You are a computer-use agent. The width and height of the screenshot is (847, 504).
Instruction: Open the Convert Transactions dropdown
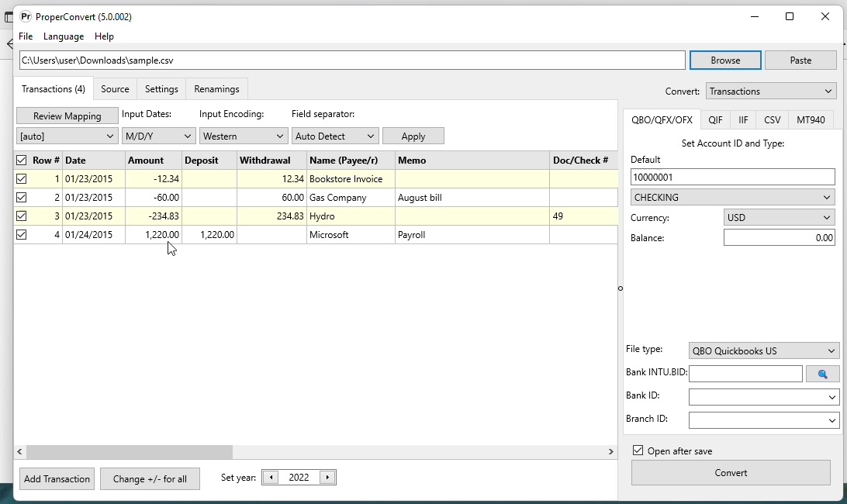point(771,91)
